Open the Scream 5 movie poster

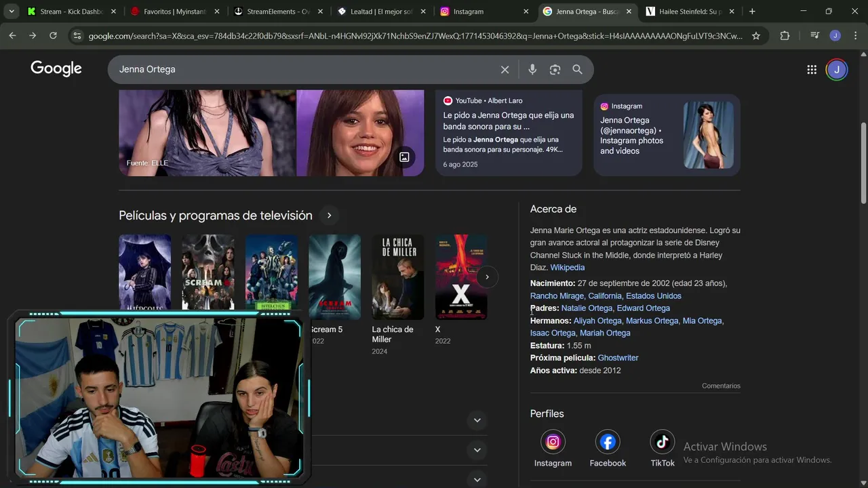[335, 277]
